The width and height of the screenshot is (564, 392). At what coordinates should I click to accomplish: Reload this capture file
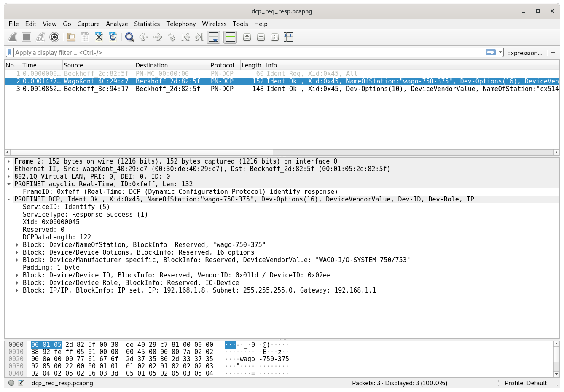(113, 37)
